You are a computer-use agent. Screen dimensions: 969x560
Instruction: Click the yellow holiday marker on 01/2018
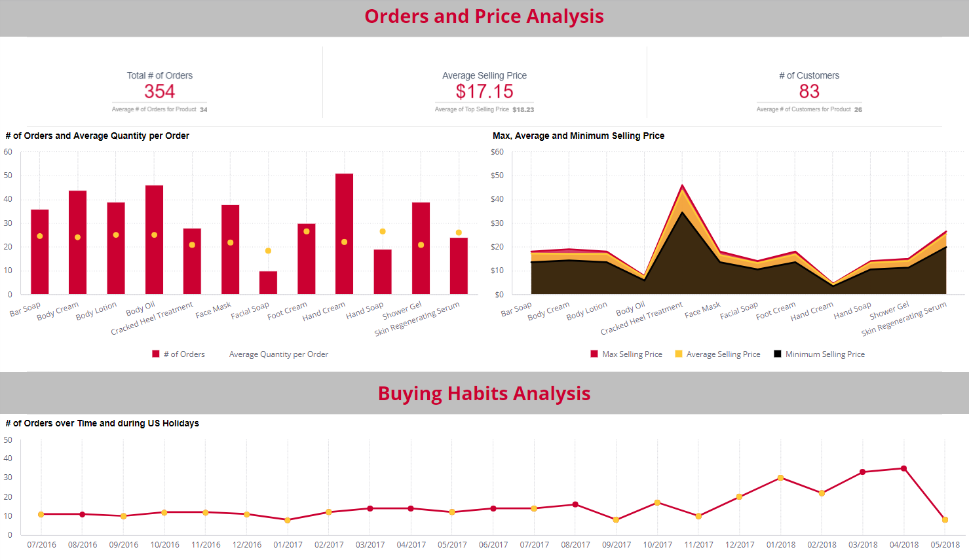click(x=781, y=478)
